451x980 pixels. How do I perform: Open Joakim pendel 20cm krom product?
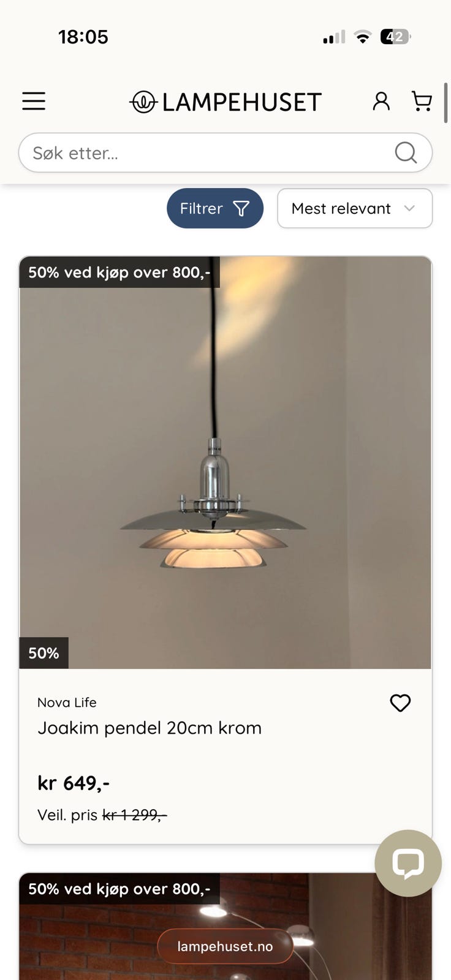[150, 728]
